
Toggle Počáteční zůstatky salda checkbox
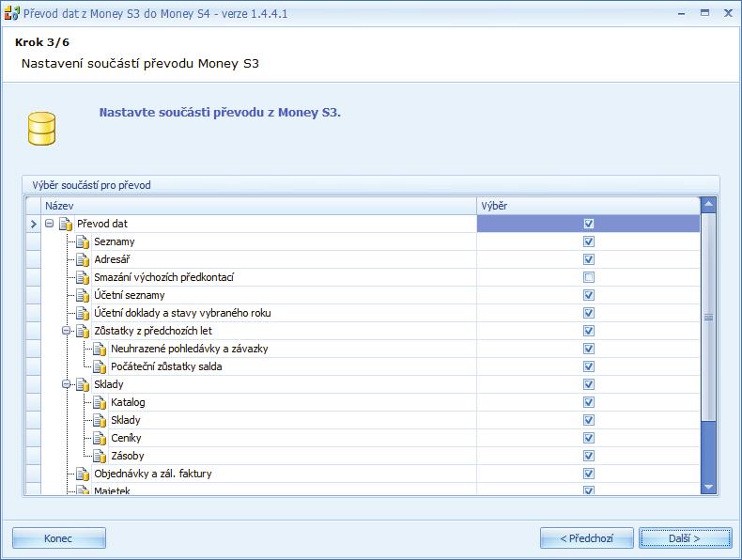click(589, 366)
